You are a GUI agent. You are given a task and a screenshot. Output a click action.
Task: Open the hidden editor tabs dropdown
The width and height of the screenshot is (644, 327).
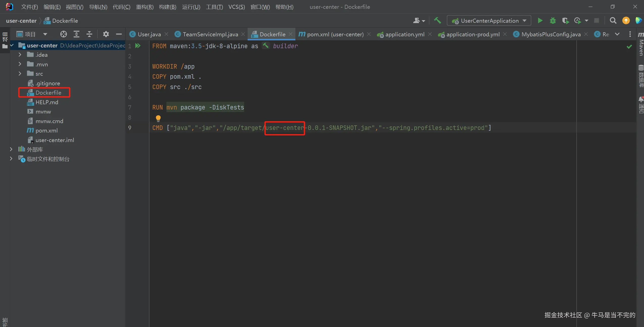[617, 34]
